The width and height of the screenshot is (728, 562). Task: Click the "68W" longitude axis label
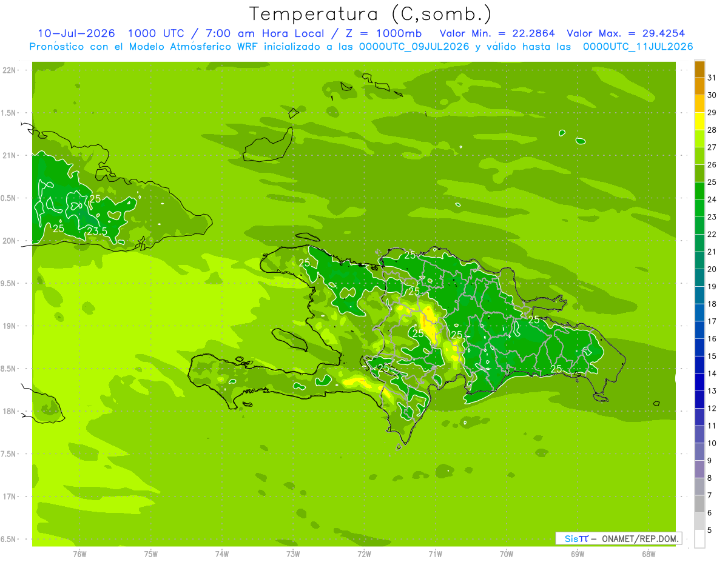(649, 554)
